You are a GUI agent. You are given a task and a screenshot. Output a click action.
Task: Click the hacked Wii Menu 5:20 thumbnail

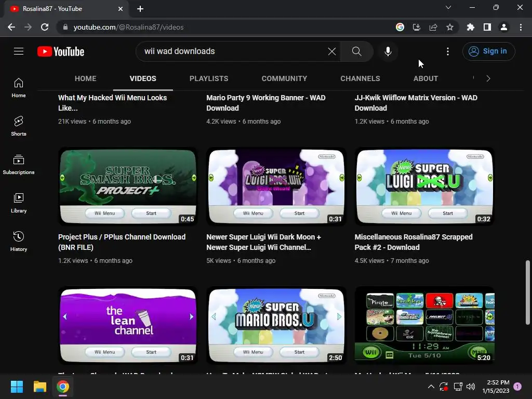[424, 325]
